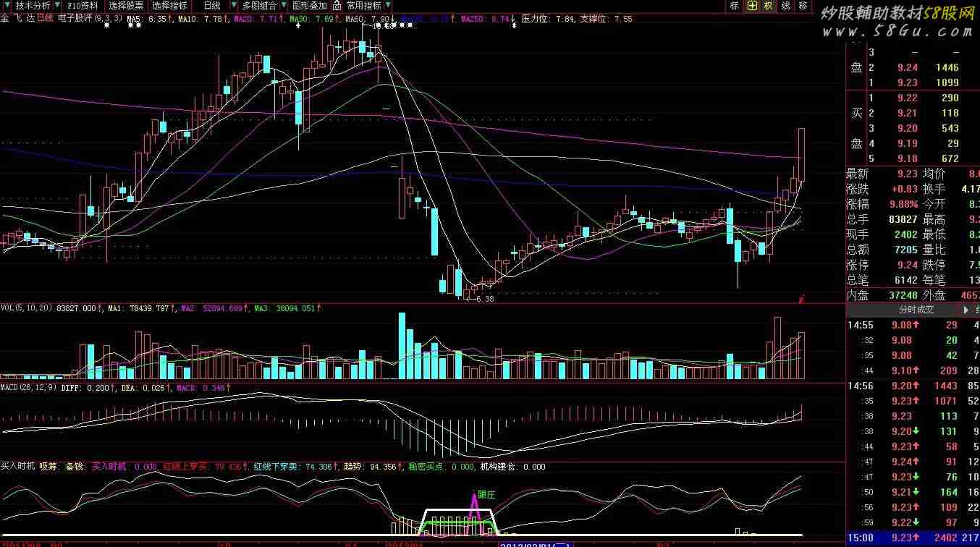
Task: Click the sell level 2 price 9.24
Action: pyautogui.click(x=907, y=67)
